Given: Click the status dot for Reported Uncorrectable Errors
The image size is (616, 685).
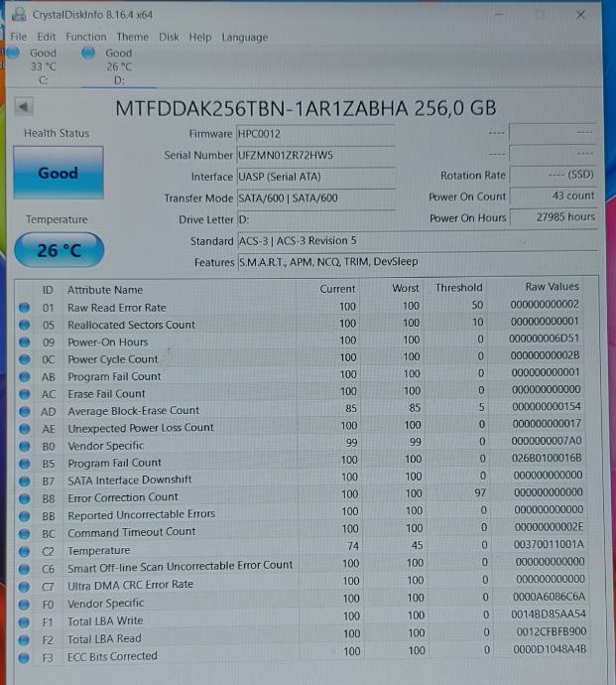Looking at the screenshot, I should tap(25, 516).
